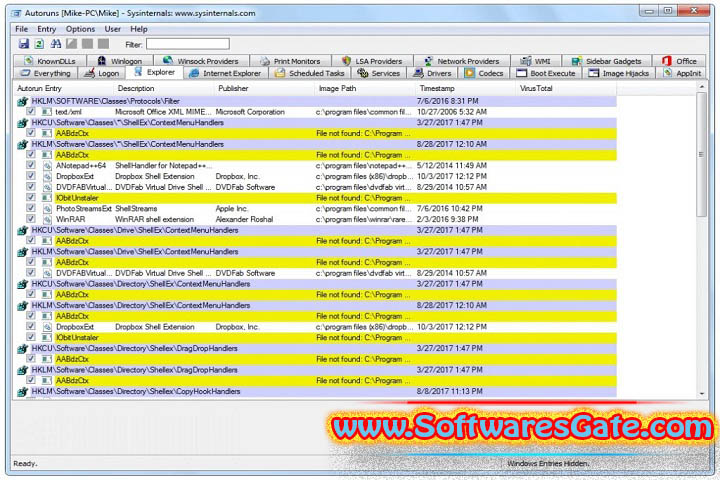Screen dimensions: 720x480
Task: Click 'Apple Inc.' publisher cell
Action: (x=232, y=209)
